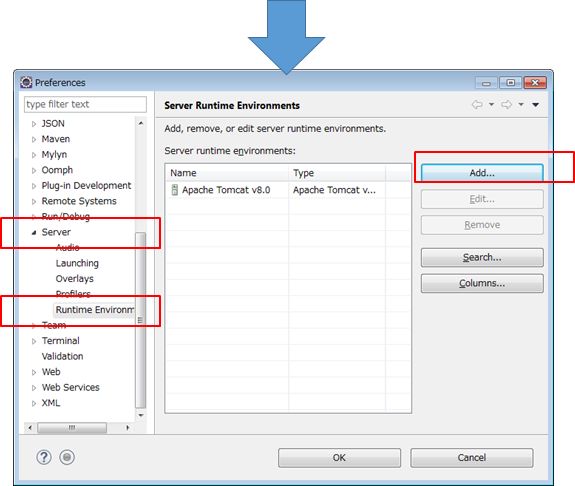Screen dimensions: 575x486
Task: Click the Edit... button
Action: point(482,199)
